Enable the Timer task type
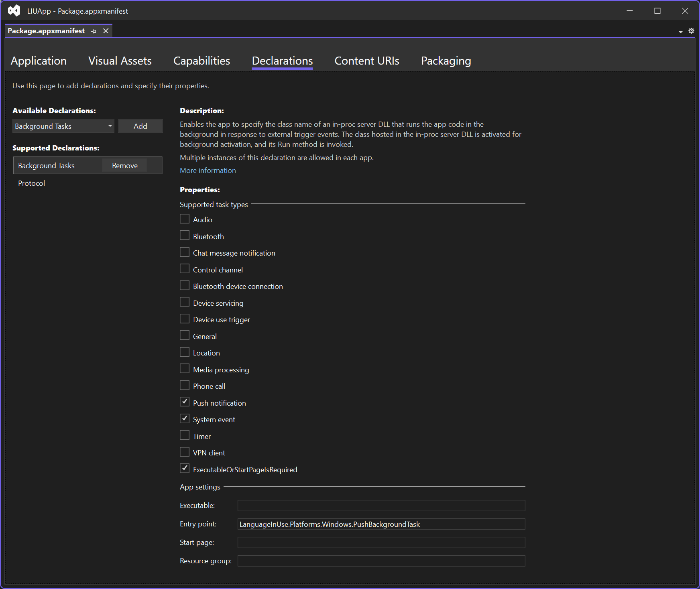 pyautogui.click(x=185, y=435)
